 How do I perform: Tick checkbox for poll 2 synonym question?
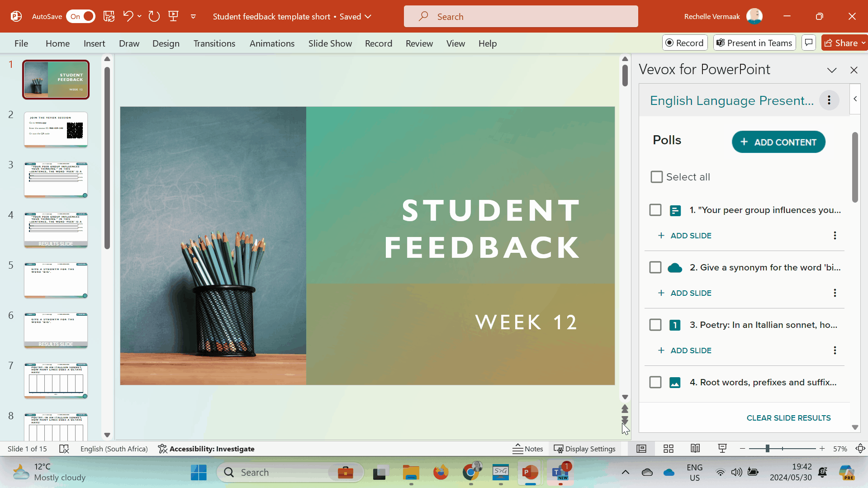[x=655, y=267]
